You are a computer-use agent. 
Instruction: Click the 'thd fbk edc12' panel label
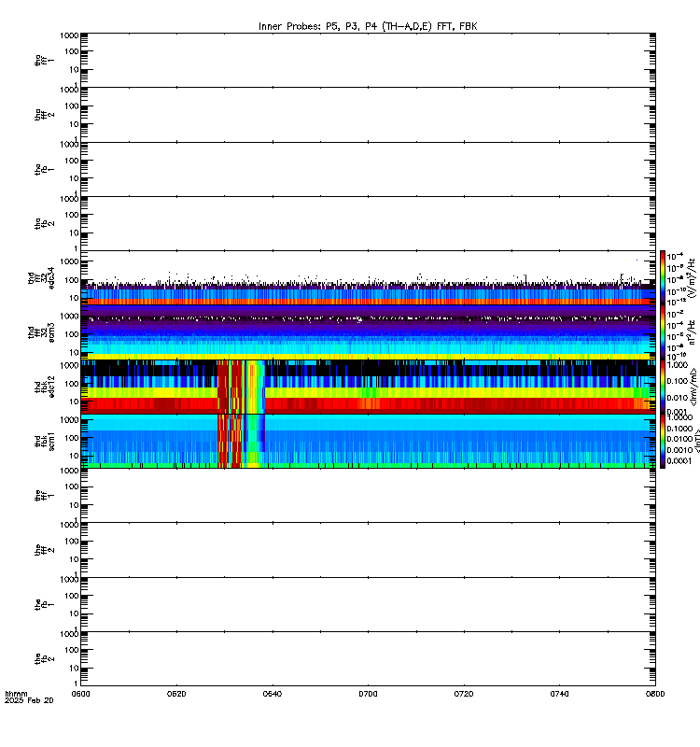[x=44, y=387]
